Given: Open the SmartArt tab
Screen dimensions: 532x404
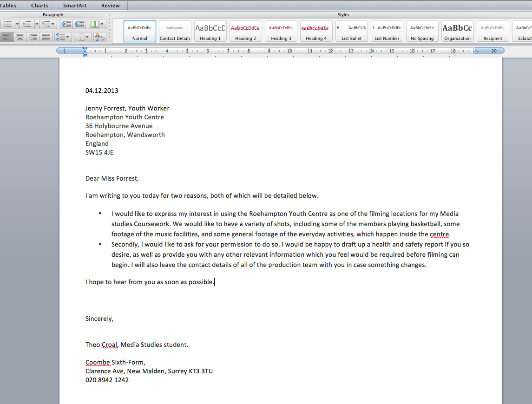Looking at the screenshot, I should pos(75,6).
